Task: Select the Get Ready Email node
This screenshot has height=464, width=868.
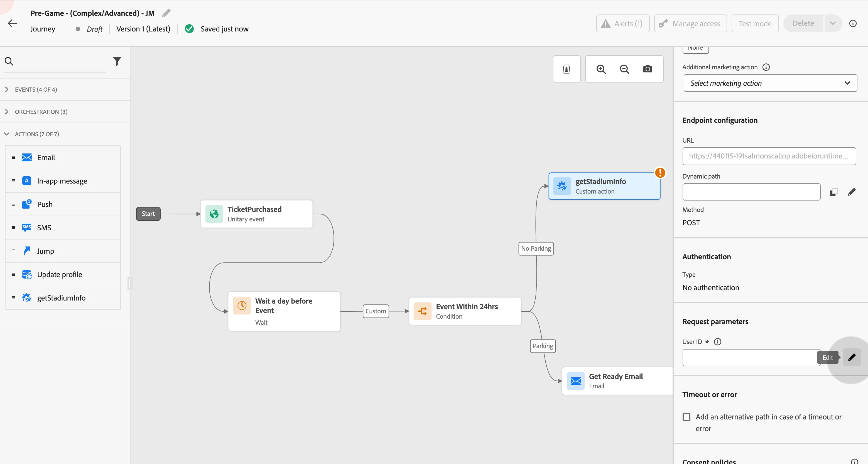Action: click(x=617, y=381)
